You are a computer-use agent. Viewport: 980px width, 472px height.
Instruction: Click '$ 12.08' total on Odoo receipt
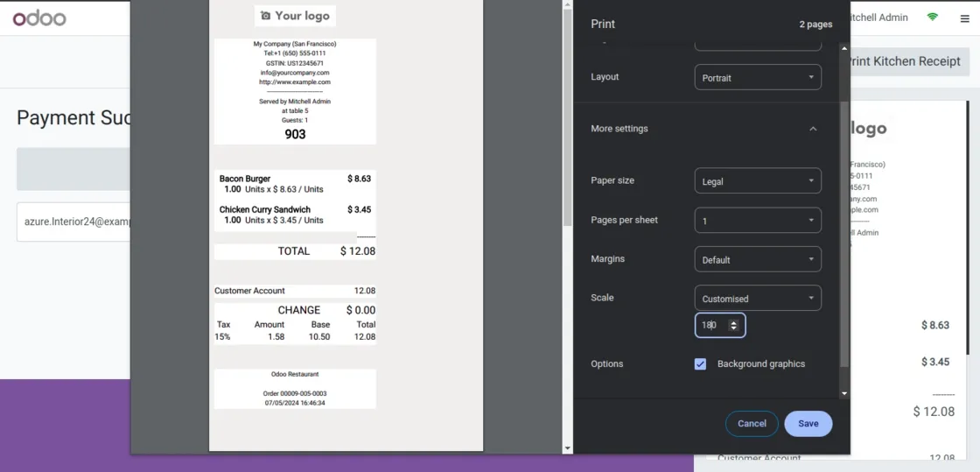934,412
